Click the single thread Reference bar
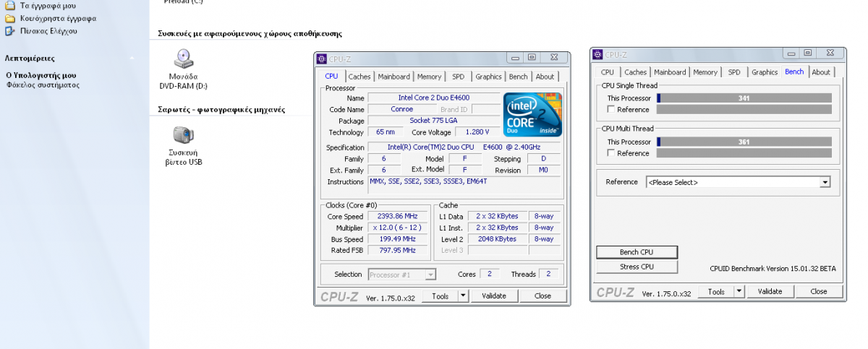Viewport: 868px width, 349px height. pos(744,110)
